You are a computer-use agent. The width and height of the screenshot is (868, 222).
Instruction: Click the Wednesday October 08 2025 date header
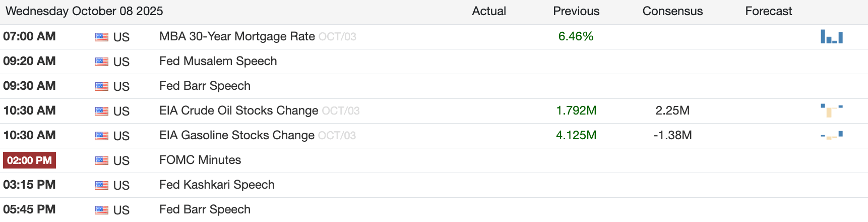coord(84,11)
